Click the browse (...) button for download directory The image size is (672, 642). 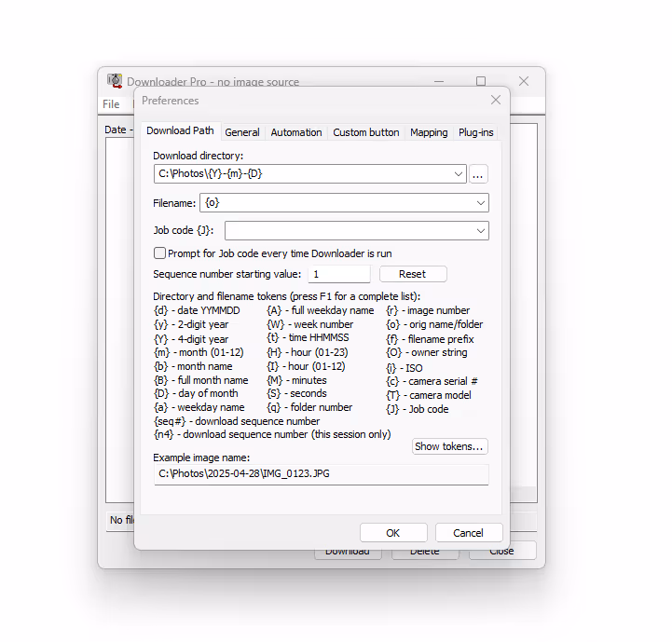click(478, 174)
